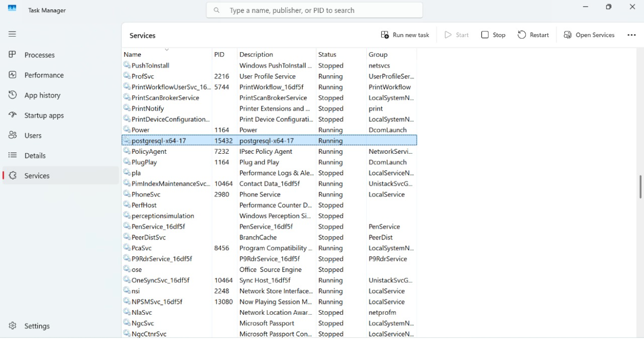Click the Restart service button
The height and width of the screenshot is (339, 644).
(x=534, y=35)
